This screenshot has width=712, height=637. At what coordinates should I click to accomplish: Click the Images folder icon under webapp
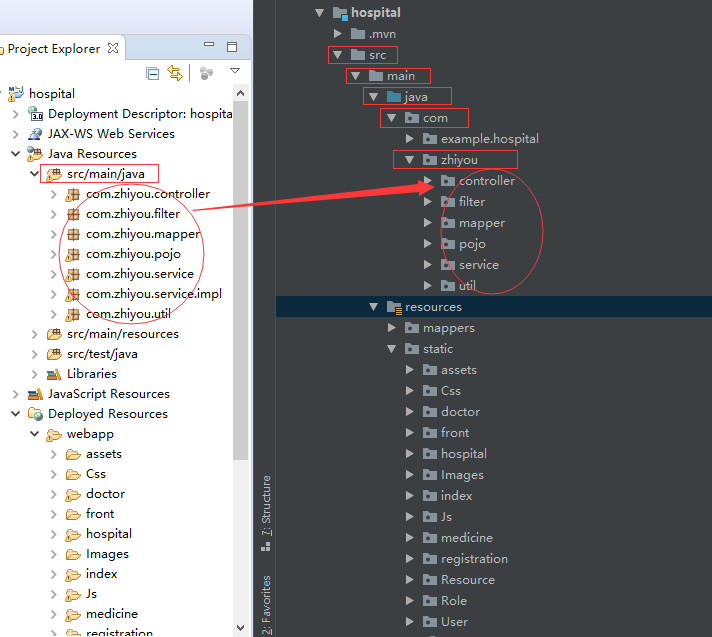[73, 554]
